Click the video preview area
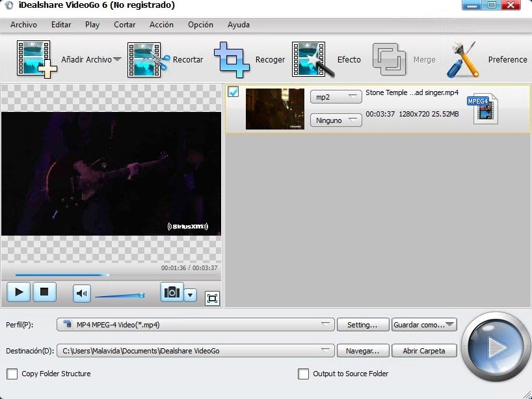 [x=111, y=174]
